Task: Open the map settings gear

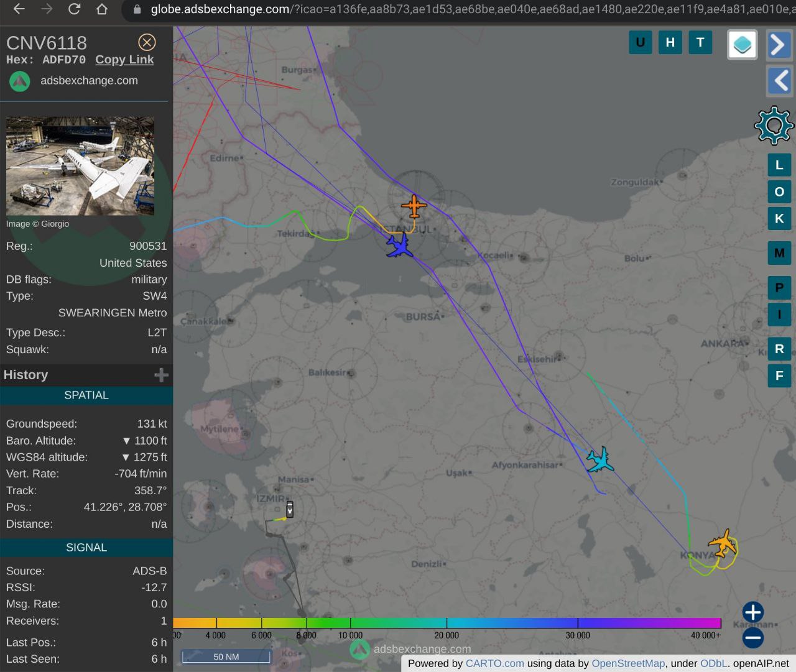Action: point(774,125)
